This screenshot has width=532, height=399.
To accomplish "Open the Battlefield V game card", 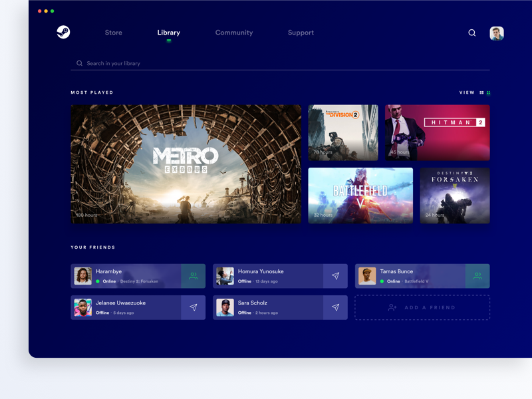I will click(x=360, y=196).
